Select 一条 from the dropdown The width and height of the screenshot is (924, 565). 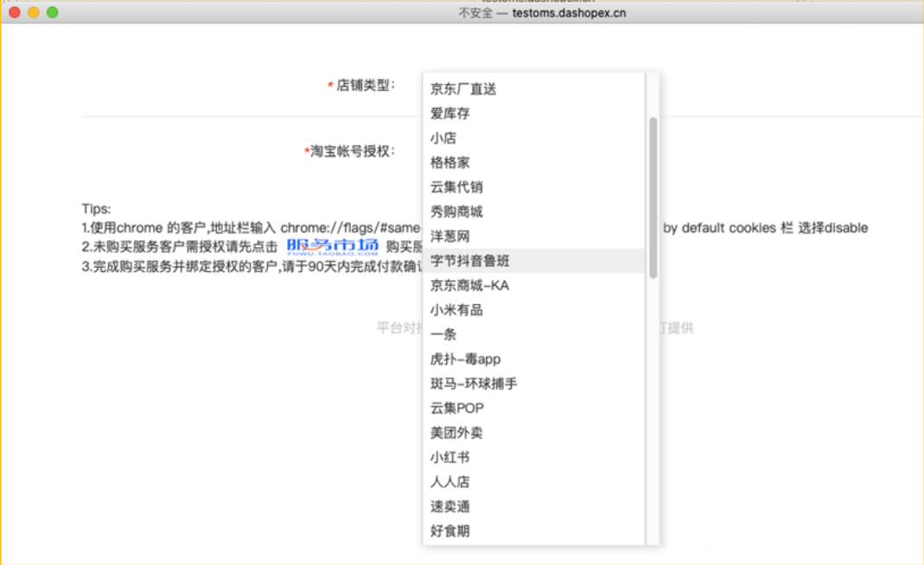tap(533, 334)
